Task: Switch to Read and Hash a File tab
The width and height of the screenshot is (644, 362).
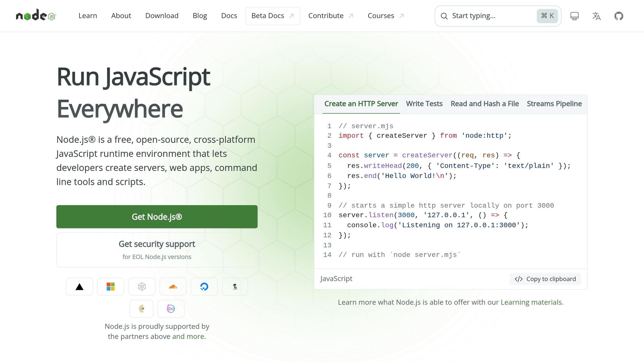Action: coord(485,104)
